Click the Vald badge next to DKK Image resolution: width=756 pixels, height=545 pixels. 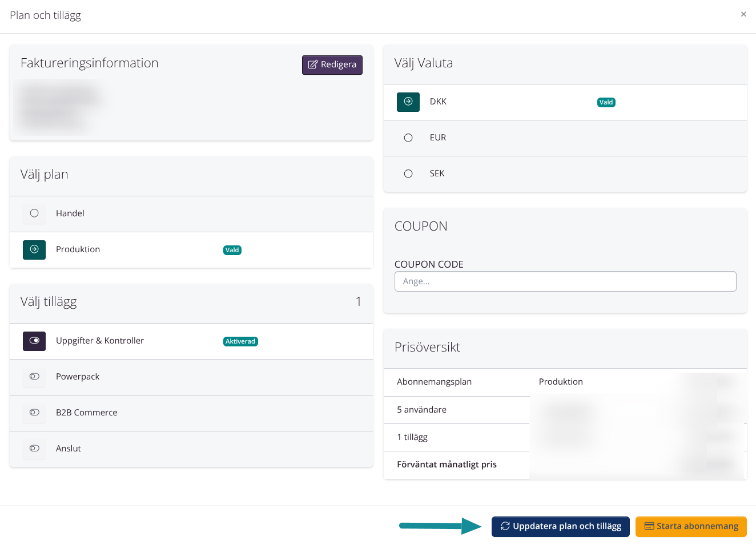(606, 103)
